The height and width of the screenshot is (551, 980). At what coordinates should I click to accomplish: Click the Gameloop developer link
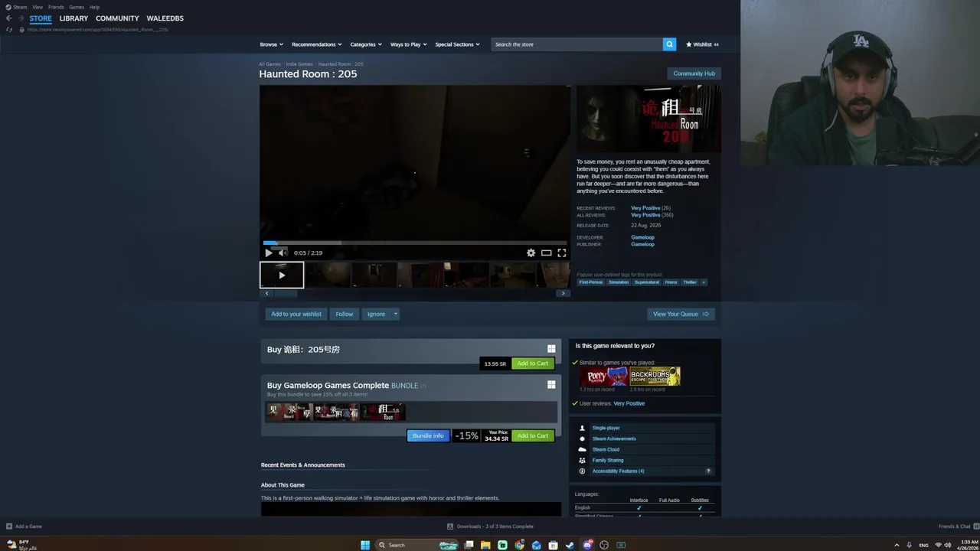(x=642, y=237)
